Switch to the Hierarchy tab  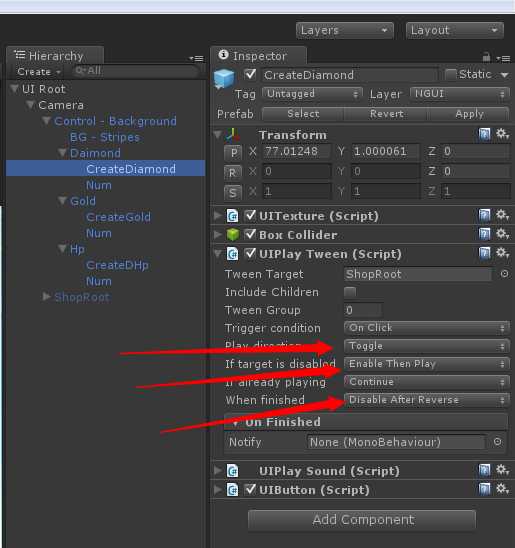coord(55,56)
